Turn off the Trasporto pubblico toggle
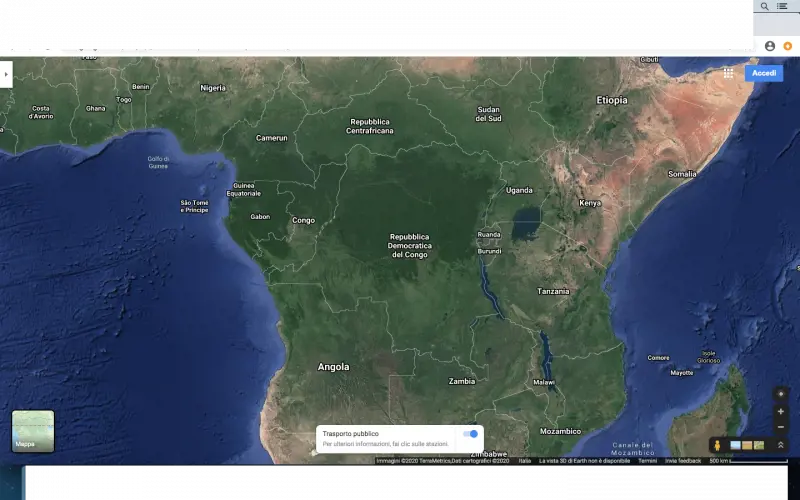The height and width of the screenshot is (500, 800). (x=470, y=434)
